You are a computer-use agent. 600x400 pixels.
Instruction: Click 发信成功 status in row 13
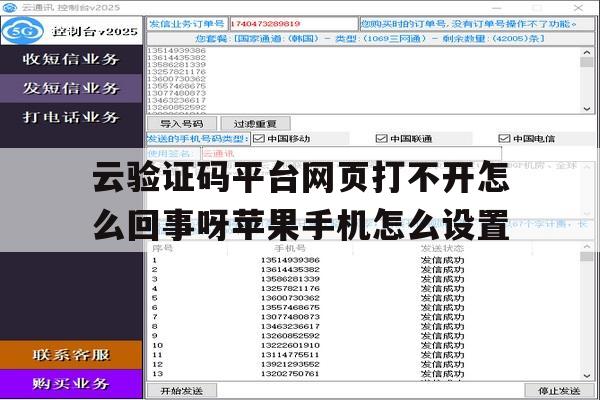pos(442,374)
